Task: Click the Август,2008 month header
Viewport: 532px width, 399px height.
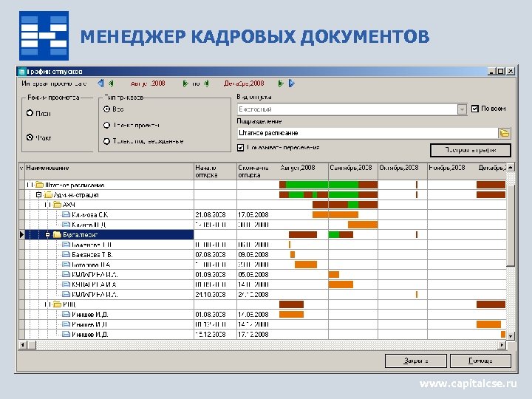Action: pyautogui.click(x=304, y=171)
